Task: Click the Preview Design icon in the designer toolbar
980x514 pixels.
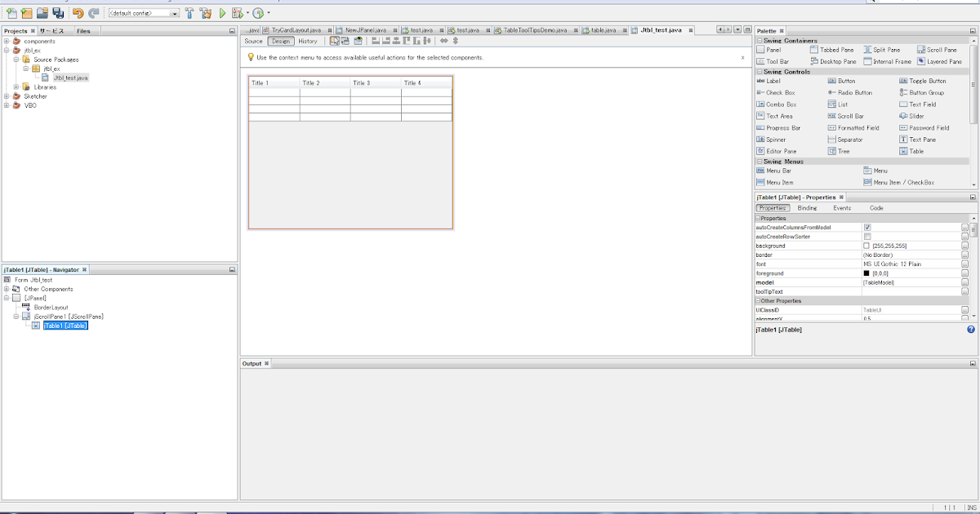Action: pos(358,41)
